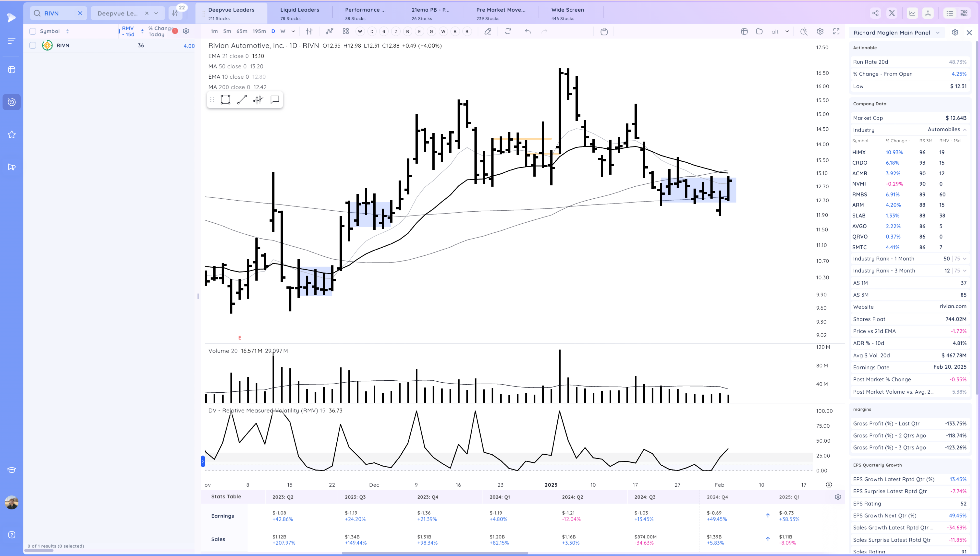Switch to the multi-column list view toggle
This screenshot has width=980, height=556.
click(x=964, y=13)
